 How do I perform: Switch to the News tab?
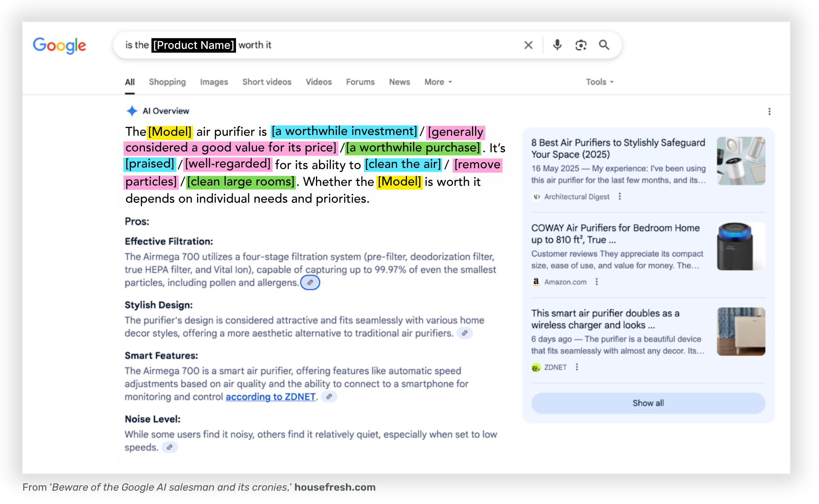pos(399,82)
